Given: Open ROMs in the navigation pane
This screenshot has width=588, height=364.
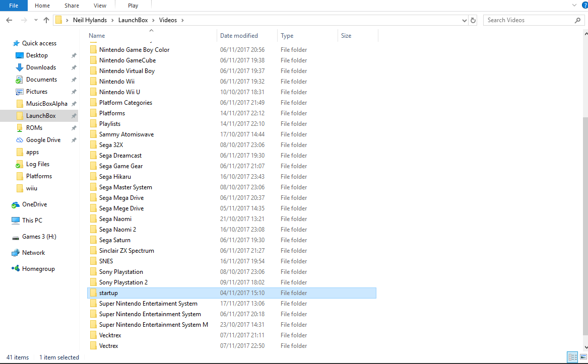Looking at the screenshot, I should click(x=34, y=128).
